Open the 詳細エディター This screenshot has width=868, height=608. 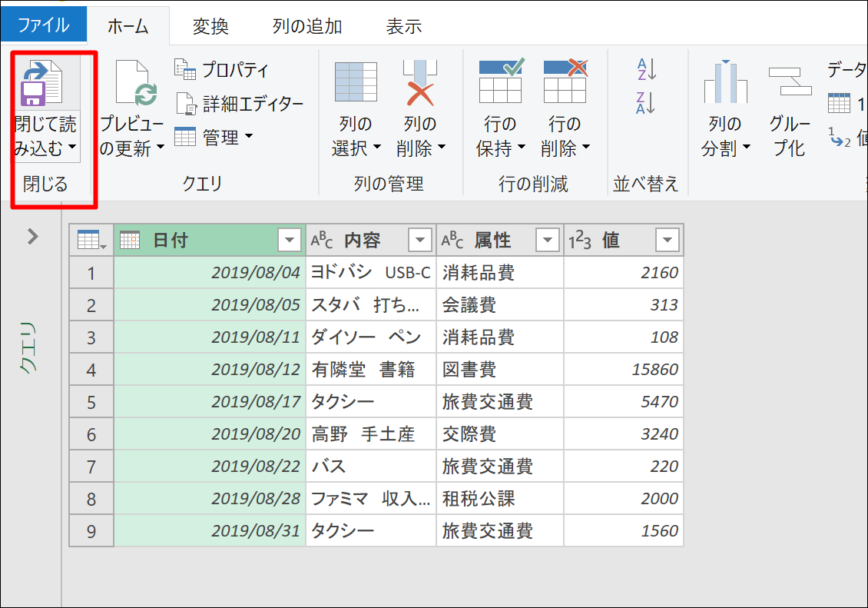click(239, 104)
